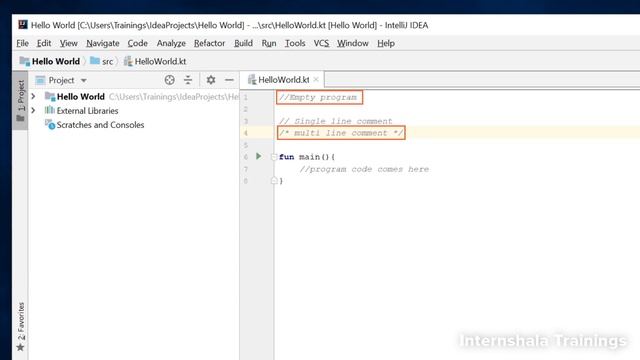The image size is (640, 360).
Task: Select Scratches and Consoles tree item
Action: (x=100, y=125)
